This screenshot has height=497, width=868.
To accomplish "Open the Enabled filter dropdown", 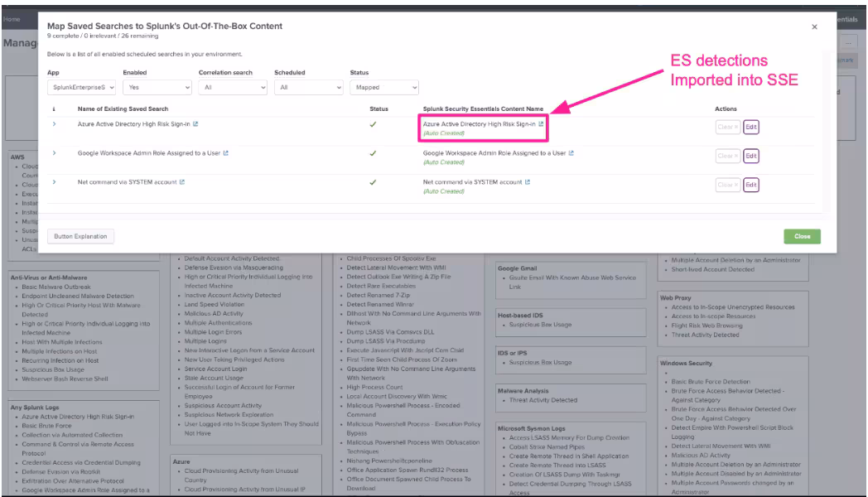I will pyautogui.click(x=157, y=87).
